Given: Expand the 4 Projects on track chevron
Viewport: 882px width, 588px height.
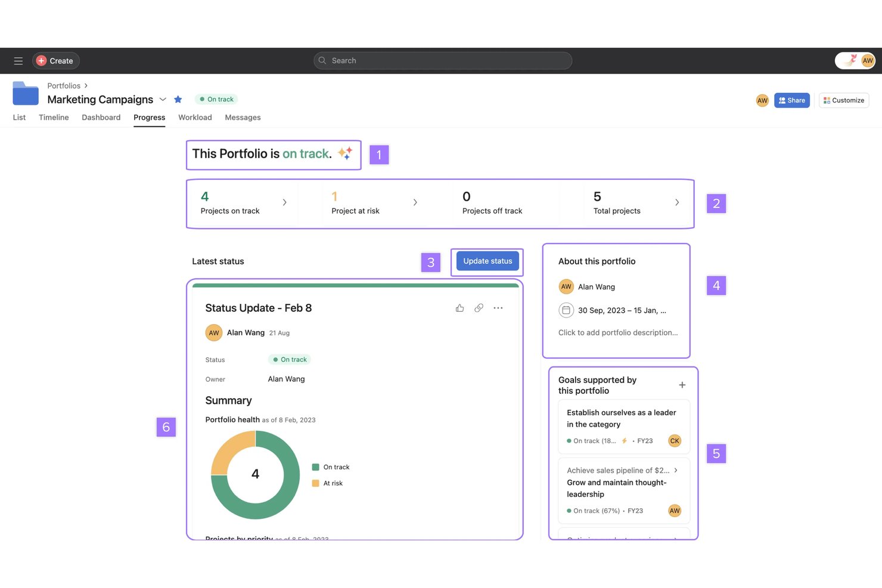Looking at the screenshot, I should tap(284, 203).
